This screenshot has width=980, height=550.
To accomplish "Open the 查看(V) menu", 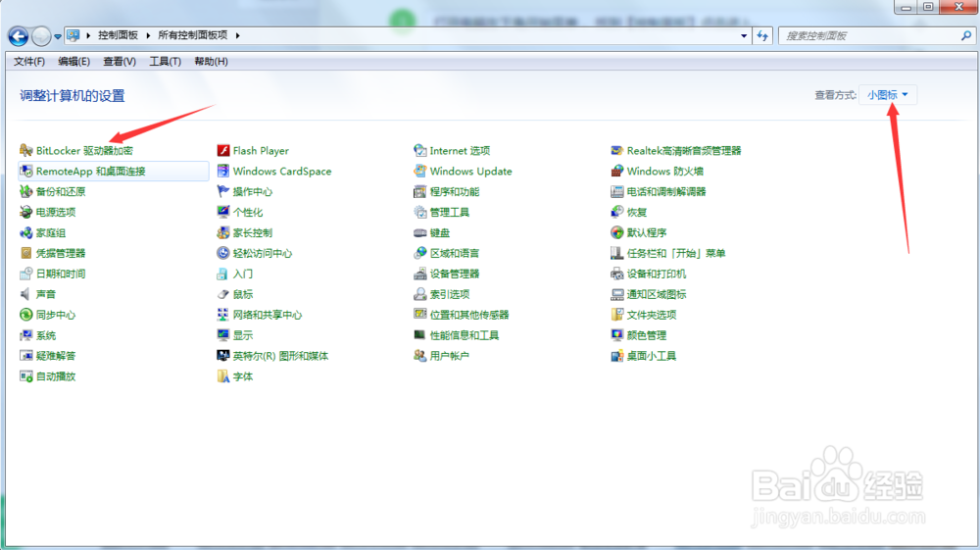I will tap(120, 61).
